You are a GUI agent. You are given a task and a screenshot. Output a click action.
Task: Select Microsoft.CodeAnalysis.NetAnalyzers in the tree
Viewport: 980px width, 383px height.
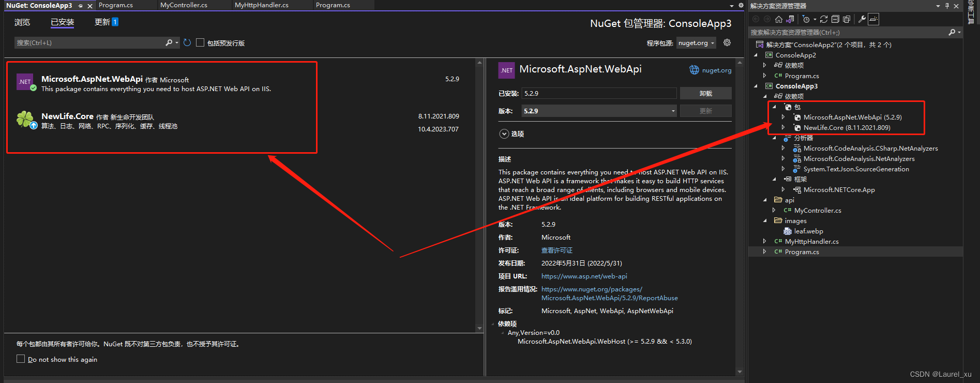click(x=859, y=159)
